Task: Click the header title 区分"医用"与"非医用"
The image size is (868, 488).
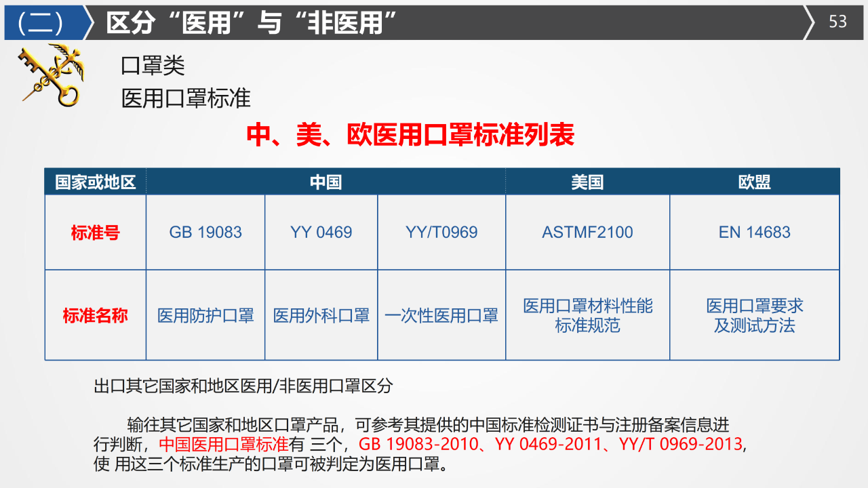Action: point(251,23)
